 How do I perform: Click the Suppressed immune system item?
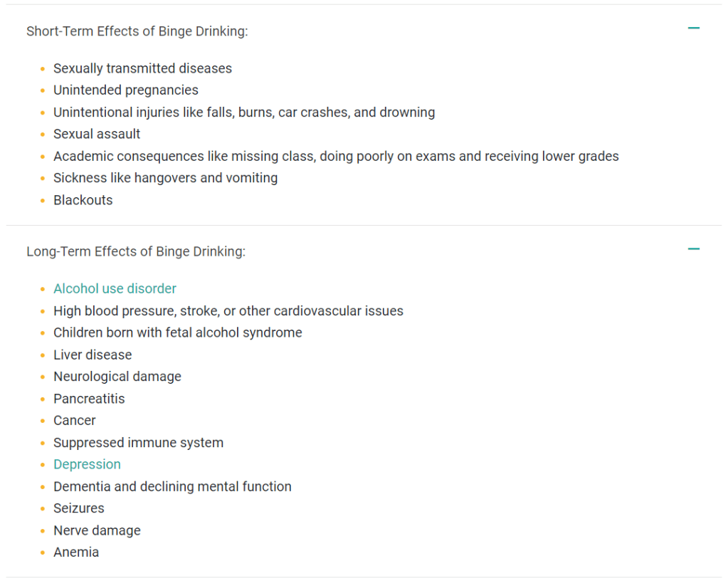[x=138, y=442]
